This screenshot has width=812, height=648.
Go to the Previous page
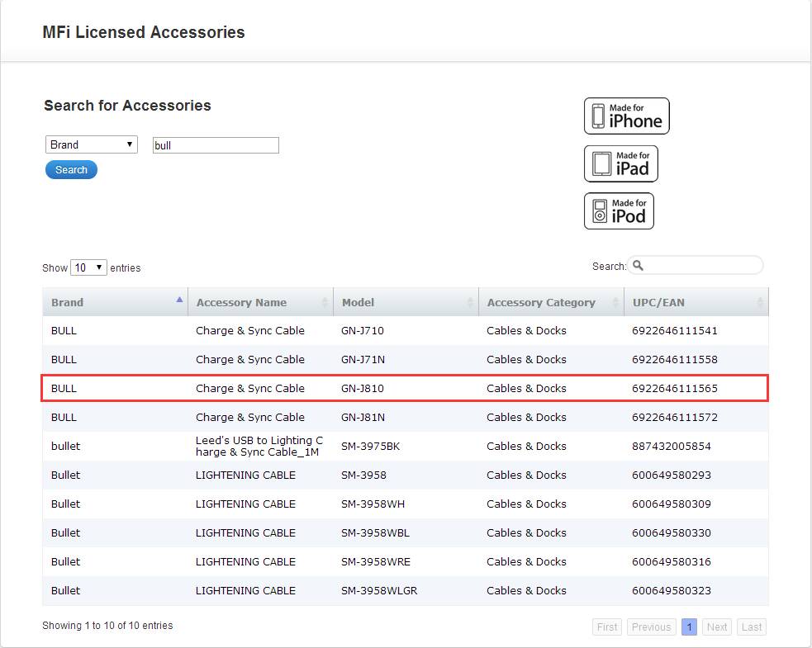(652, 627)
